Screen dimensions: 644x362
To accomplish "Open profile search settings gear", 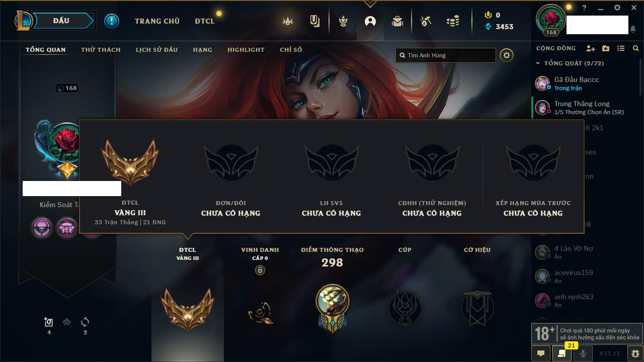I will click(507, 55).
